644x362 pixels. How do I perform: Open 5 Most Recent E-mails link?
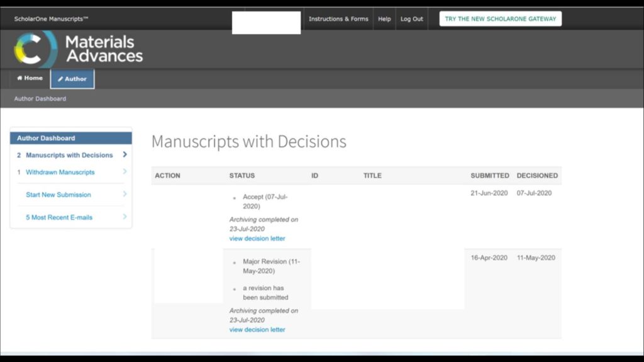point(59,218)
